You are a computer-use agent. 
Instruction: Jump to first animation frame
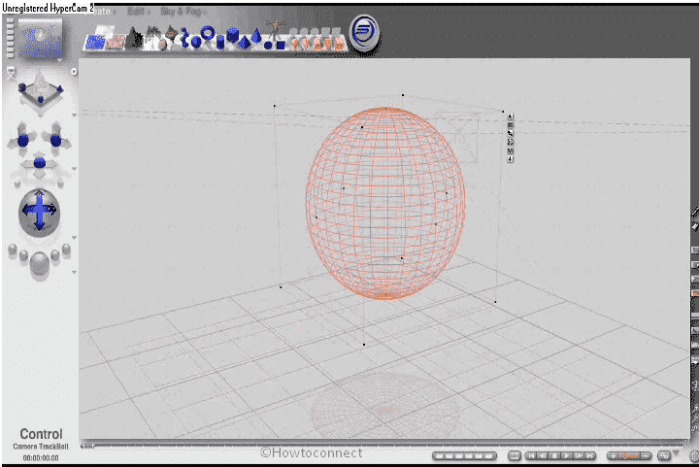531,456
